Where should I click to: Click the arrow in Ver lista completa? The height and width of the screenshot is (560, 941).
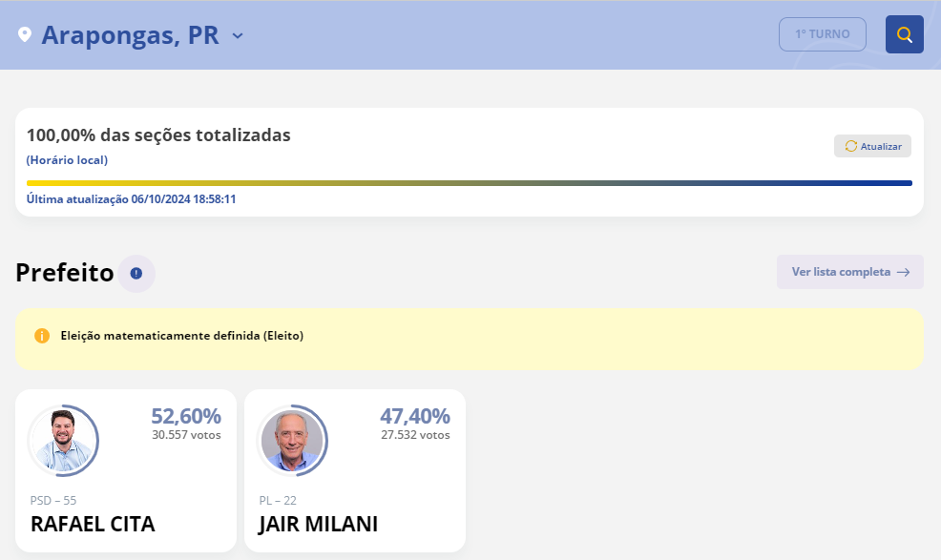(x=903, y=272)
